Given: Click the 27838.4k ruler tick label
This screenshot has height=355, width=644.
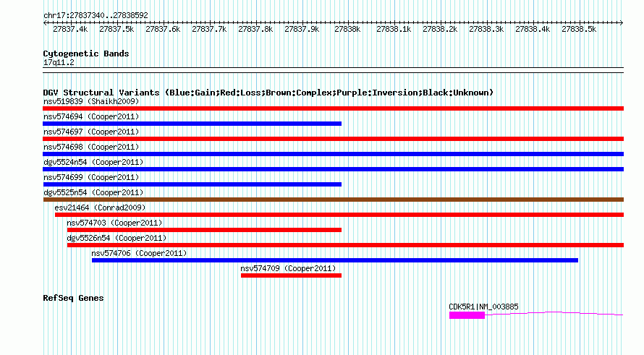Looking at the screenshot, I should pyautogui.click(x=533, y=29).
